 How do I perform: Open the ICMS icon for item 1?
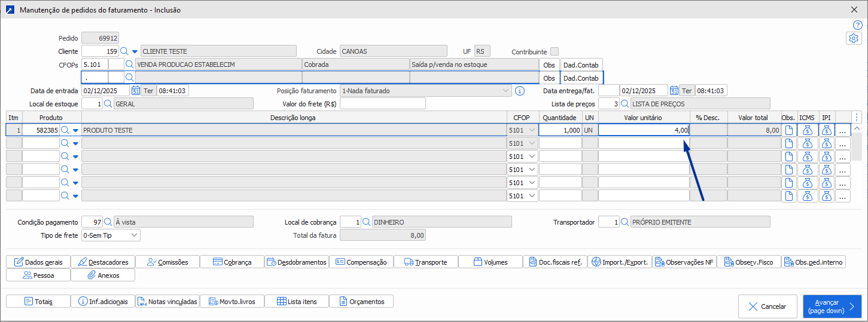pyautogui.click(x=807, y=130)
